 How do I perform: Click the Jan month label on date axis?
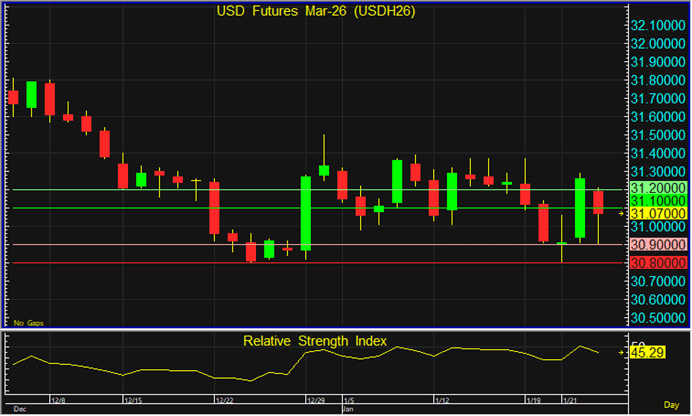coord(348,409)
